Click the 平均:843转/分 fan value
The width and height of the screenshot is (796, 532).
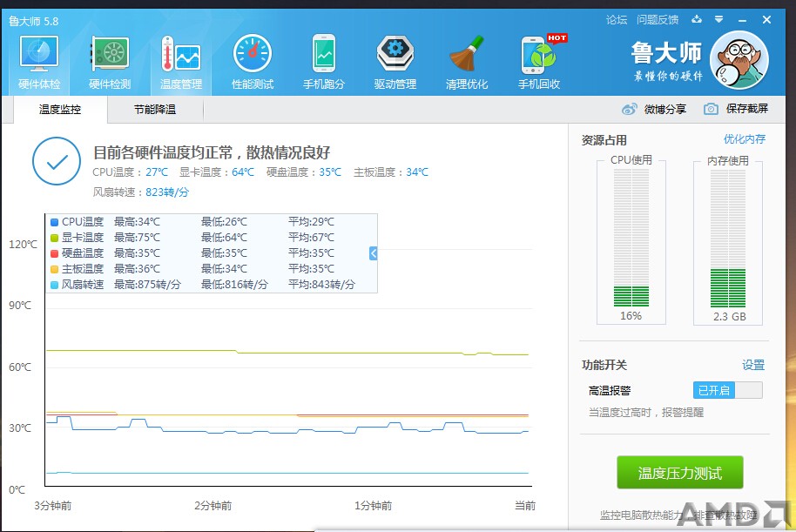pyautogui.click(x=322, y=284)
